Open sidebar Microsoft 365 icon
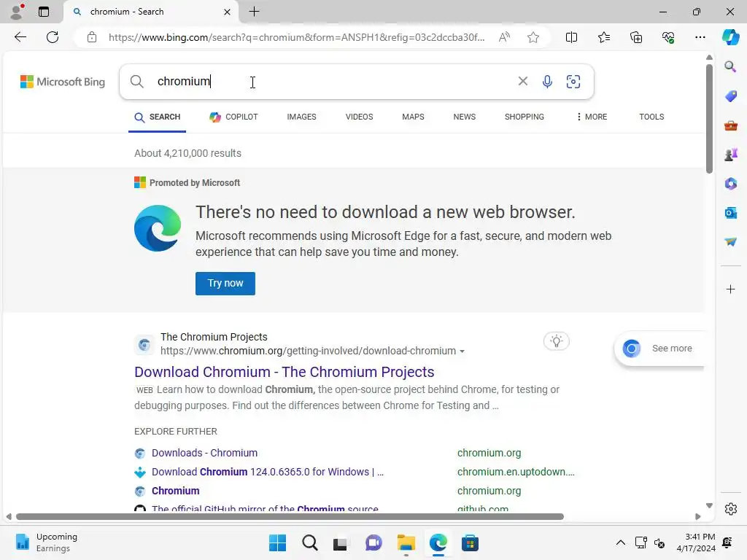 (x=730, y=183)
